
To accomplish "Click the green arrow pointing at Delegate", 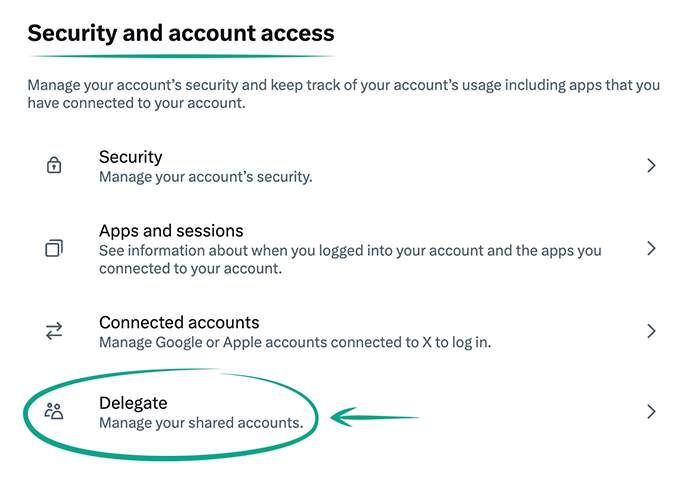I will point(375,415).
